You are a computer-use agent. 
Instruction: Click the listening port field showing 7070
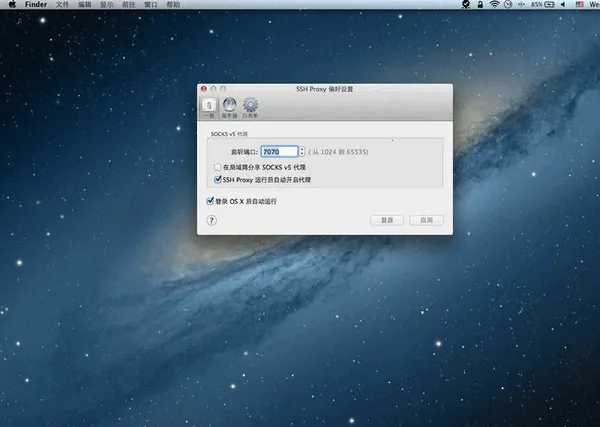pyautogui.click(x=277, y=151)
